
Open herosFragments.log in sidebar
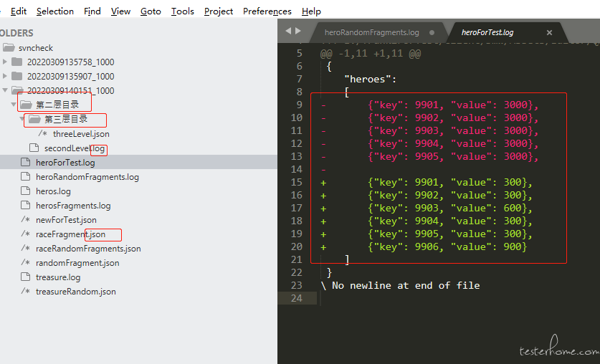tap(73, 206)
